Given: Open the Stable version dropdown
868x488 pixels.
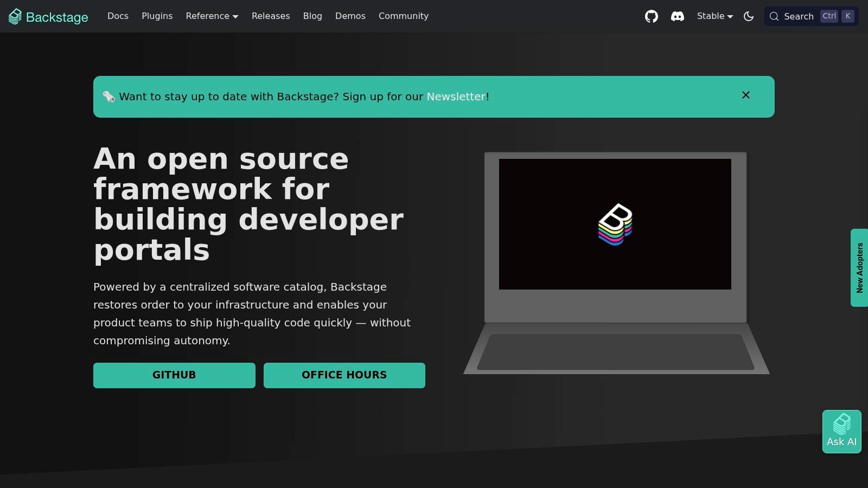Looking at the screenshot, I should [714, 16].
